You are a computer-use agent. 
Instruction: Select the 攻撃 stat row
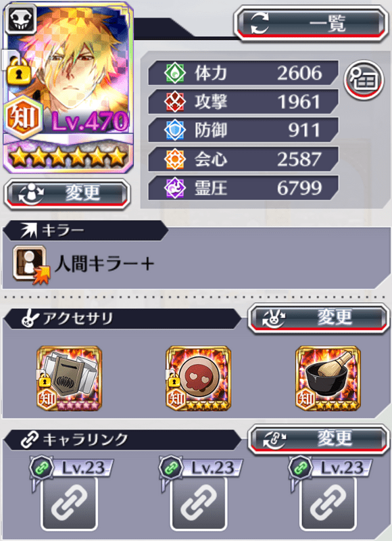point(243,102)
